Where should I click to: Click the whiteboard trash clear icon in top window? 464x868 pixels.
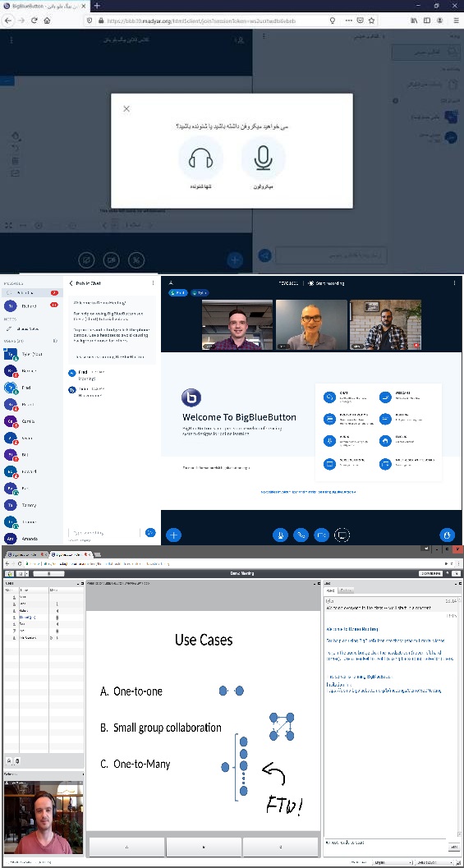pyautogui.click(x=16, y=161)
